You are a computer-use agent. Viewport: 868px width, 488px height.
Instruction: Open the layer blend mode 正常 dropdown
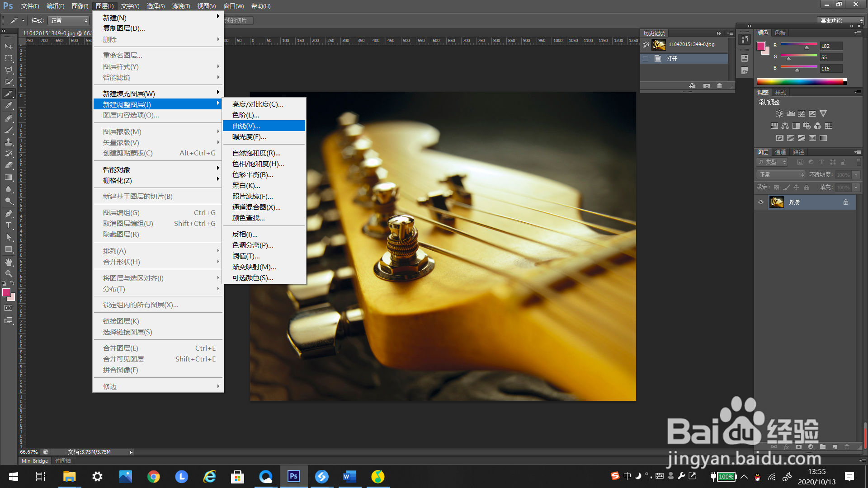(x=781, y=175)
